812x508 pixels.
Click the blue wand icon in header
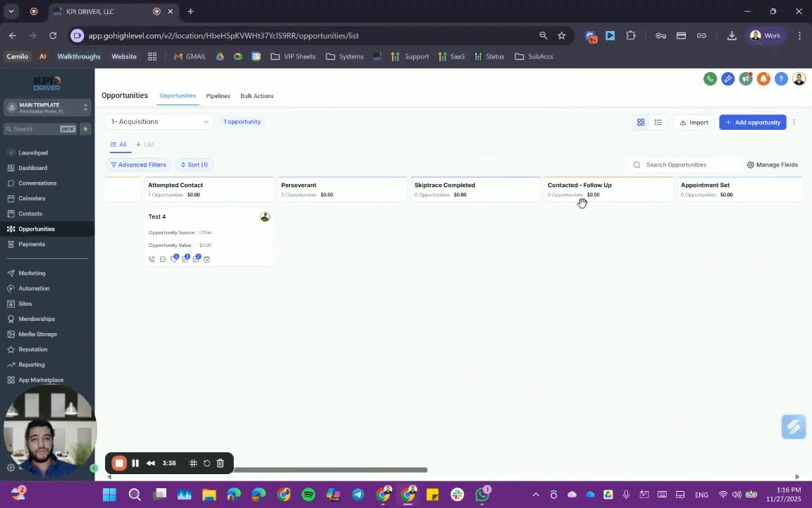(x=727, y=79)
